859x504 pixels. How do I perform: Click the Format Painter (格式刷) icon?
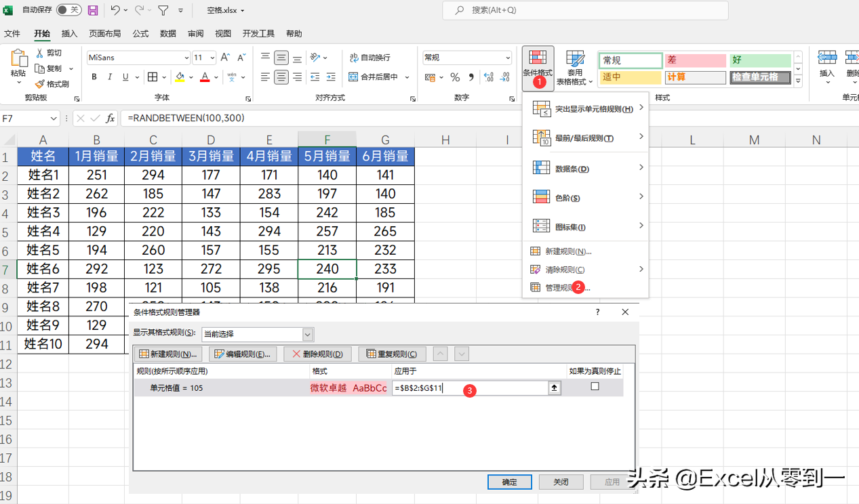39,84
